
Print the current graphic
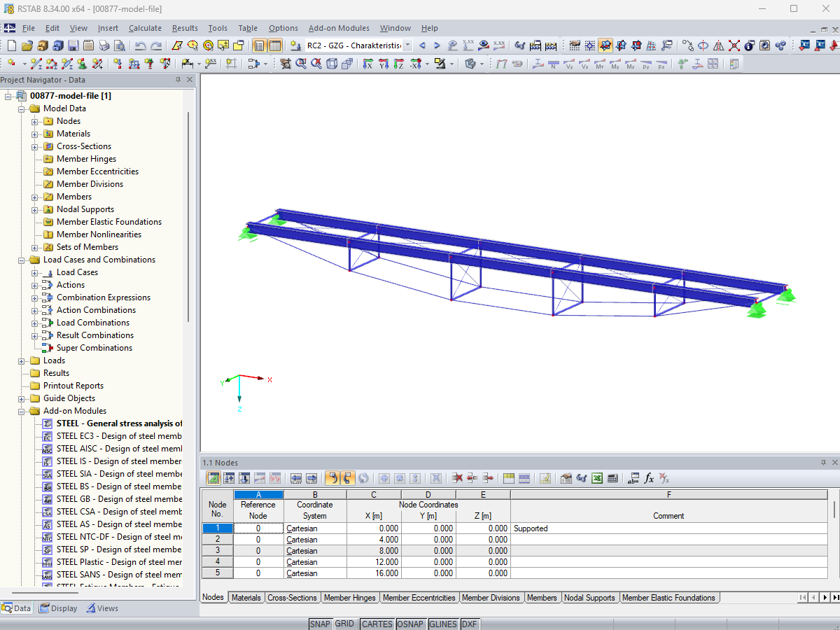pos(104,45)
